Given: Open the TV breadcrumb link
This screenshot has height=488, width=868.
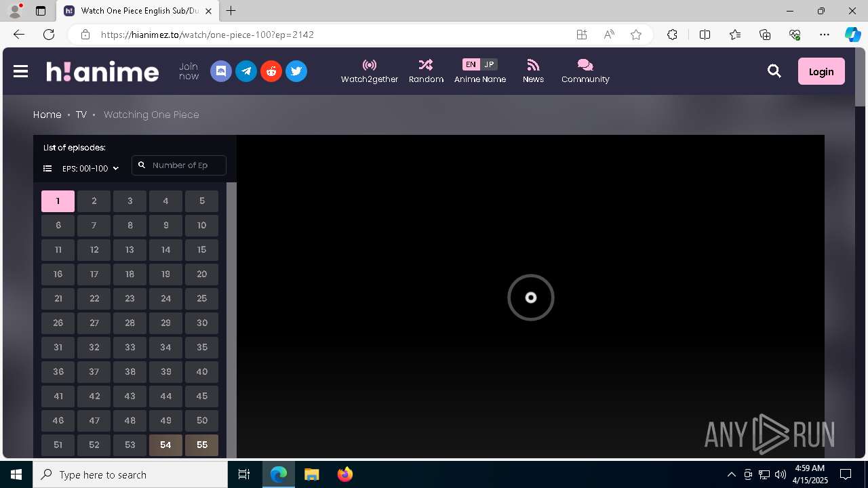Looking at the screenshot, I should pos(81,115).
